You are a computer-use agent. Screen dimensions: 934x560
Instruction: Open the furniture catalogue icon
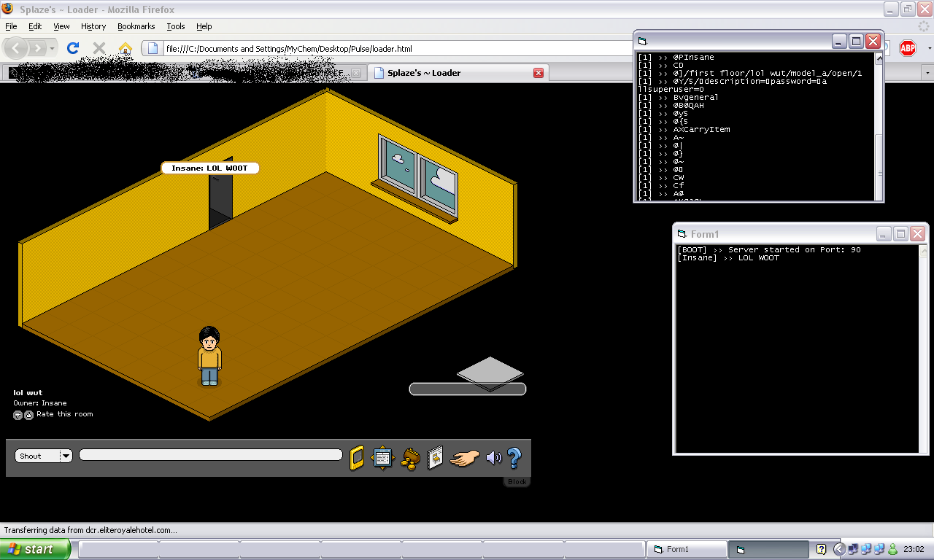(x=435, y=457)
